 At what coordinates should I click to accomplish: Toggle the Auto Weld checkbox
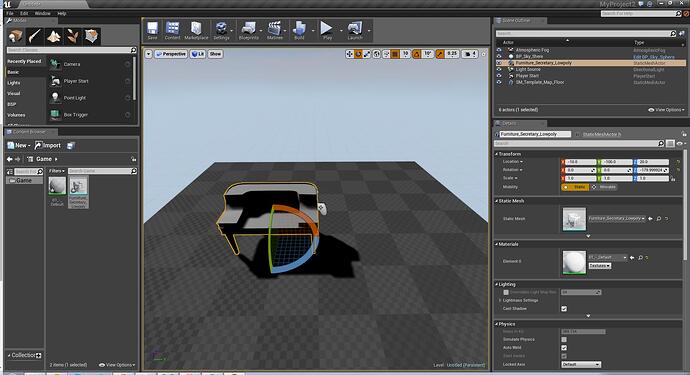click(x=564, y=348)
